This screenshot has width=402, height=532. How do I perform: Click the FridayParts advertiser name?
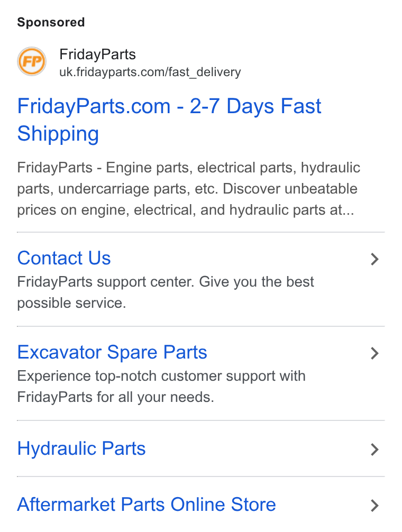pyautogui.click(x=98, y=54)
